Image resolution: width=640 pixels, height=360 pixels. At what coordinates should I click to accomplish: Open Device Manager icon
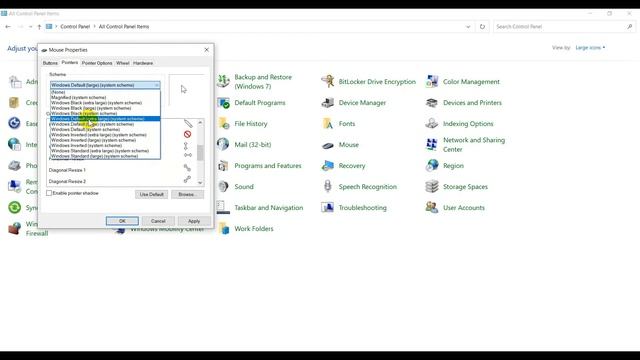point(328,102)
